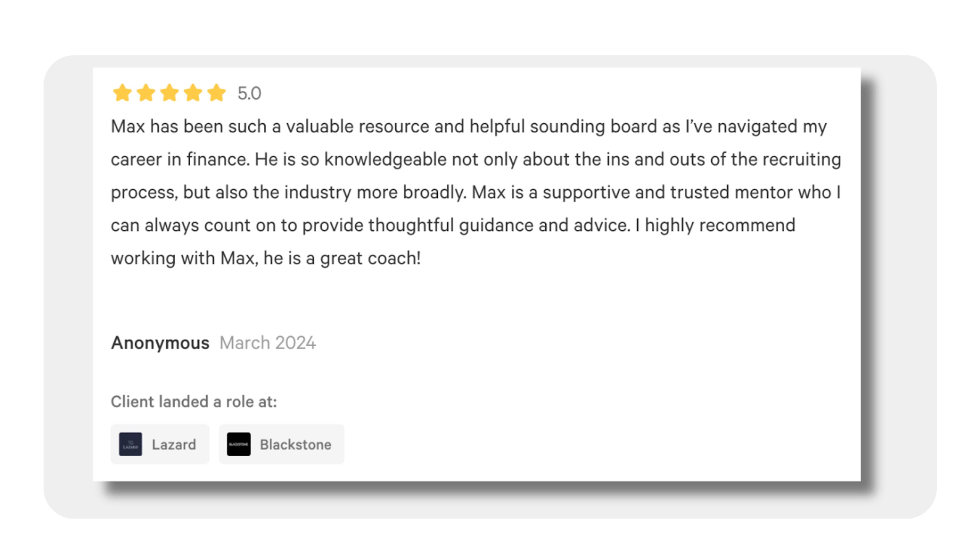Click the second yellow rating star

[x=146, y=93]
